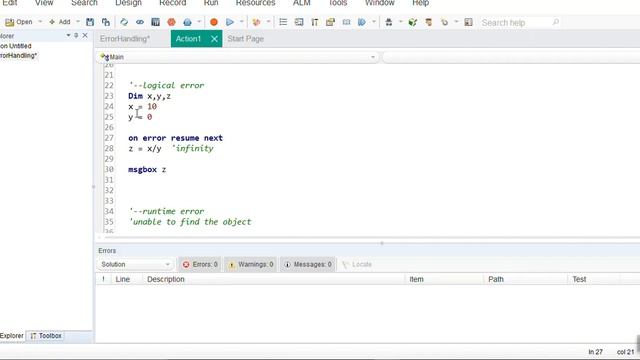Click the green refresh arrows toolbar icon

click(x=124, y=22)
